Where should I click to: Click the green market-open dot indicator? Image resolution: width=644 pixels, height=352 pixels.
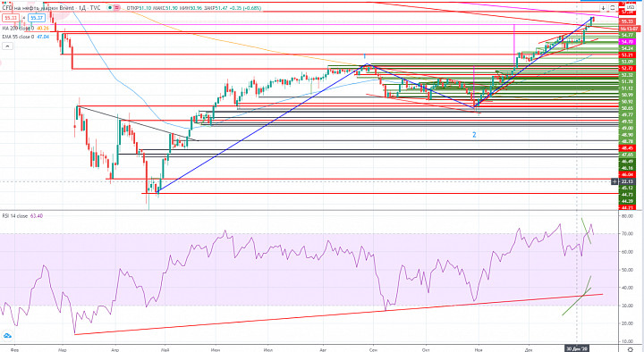click(x=111, y=8)
